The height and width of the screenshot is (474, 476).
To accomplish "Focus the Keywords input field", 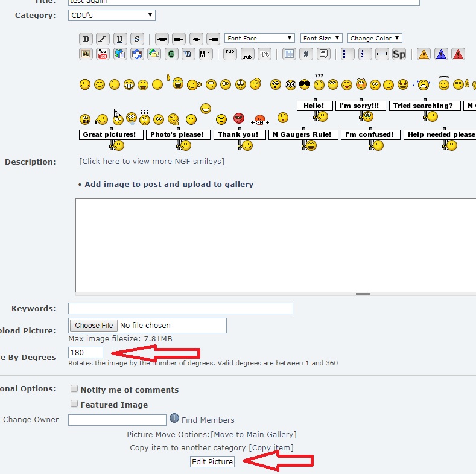I will point(180,308).
